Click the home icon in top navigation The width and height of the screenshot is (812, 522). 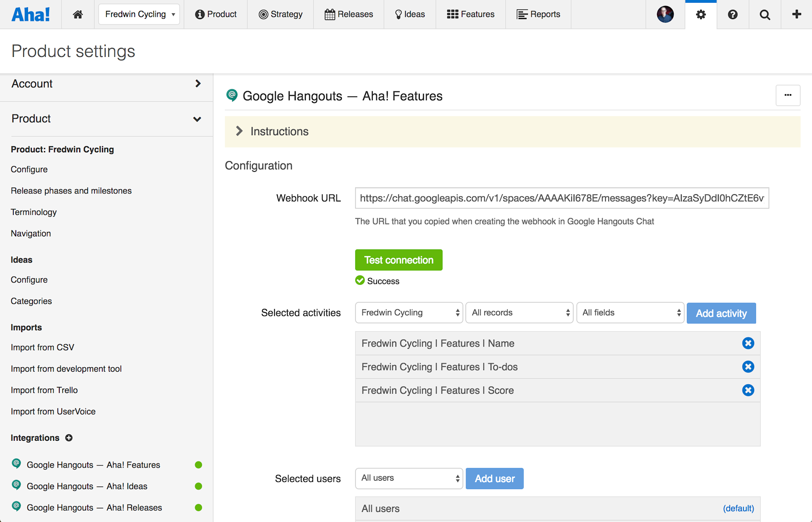[78, 15]
